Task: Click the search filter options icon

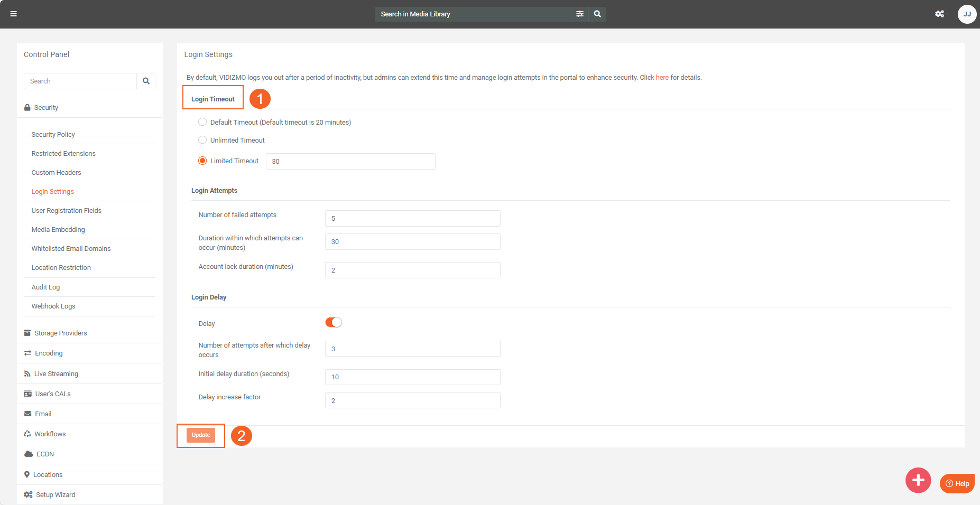Action: tap(580, 14)
